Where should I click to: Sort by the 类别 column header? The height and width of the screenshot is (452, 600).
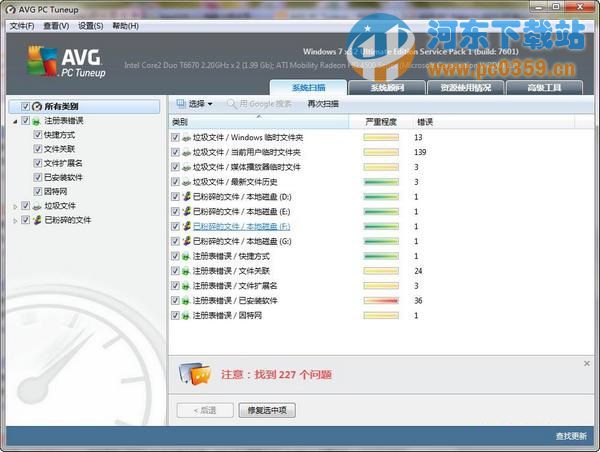click(x=259, y=122)
